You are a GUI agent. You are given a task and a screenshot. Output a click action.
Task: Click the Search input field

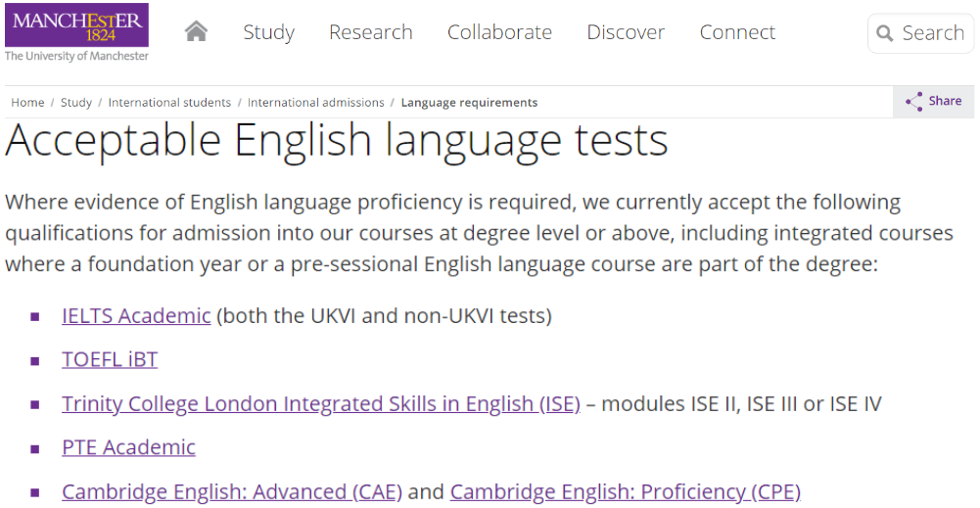[932, 33]
